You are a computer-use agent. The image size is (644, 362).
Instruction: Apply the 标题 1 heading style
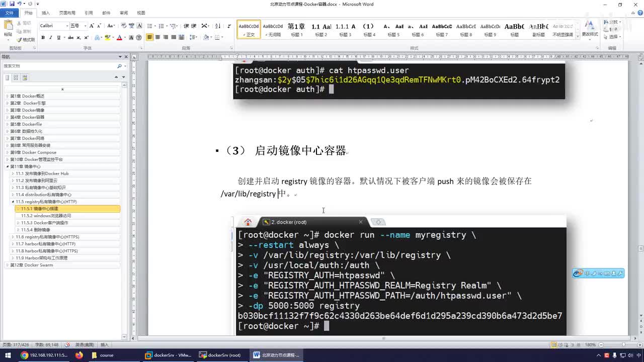coord(296,30)
